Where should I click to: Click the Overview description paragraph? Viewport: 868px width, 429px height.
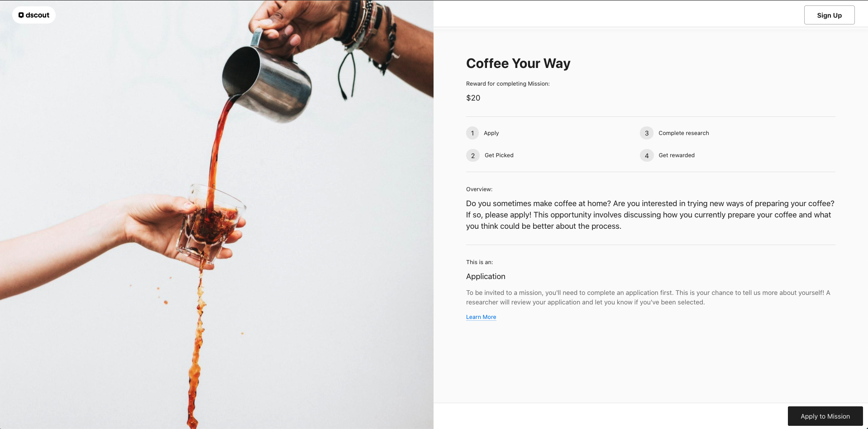650,215
